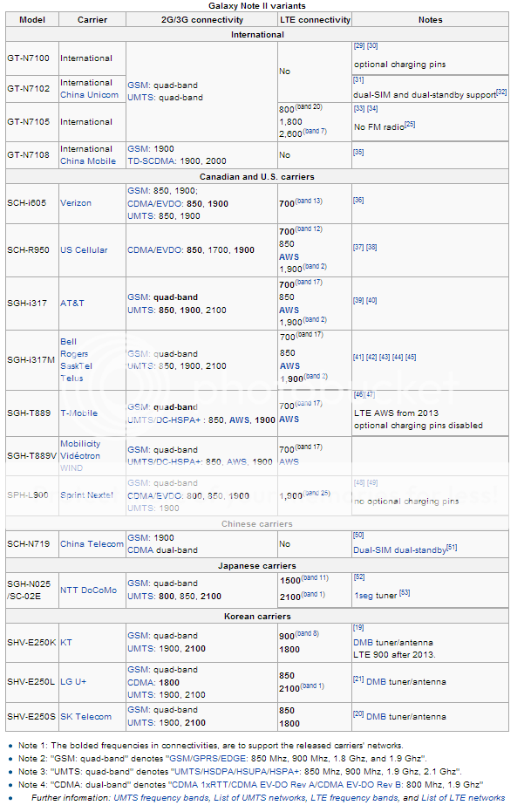Select the SCH-i605 model cell
Image resolution: width=531 pixels, height=812 pixels.
pos(32,203)
